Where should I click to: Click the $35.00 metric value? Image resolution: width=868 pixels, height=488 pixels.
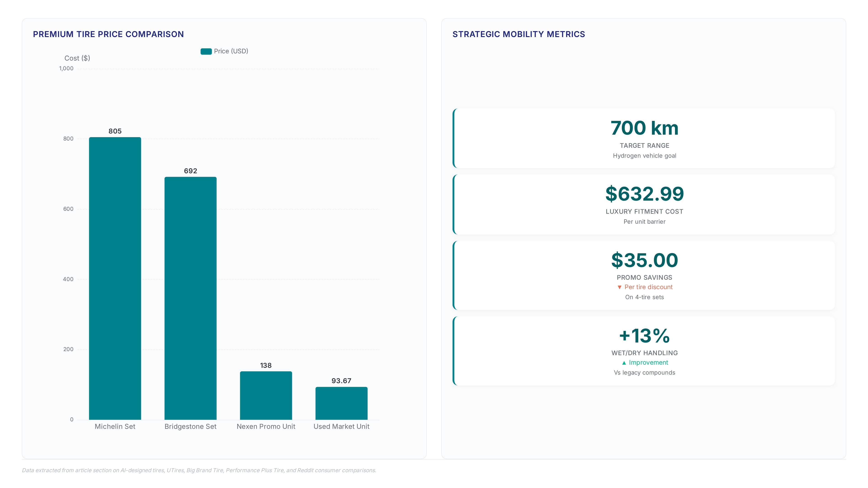coord(644,260)
